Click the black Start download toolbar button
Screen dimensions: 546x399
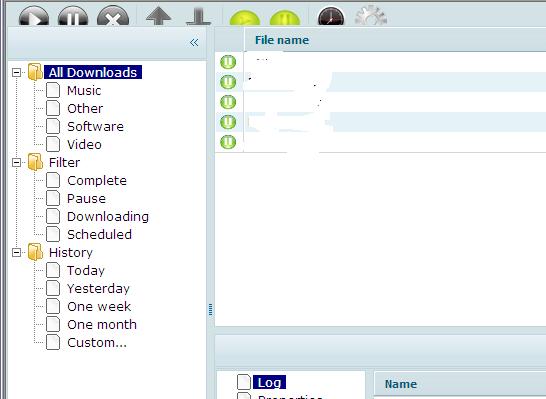[x=34, y=16]
